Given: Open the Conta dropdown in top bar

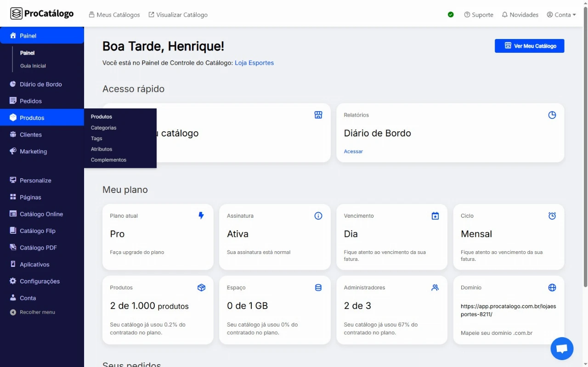Looking at the screenshot, I should point(561,15).
